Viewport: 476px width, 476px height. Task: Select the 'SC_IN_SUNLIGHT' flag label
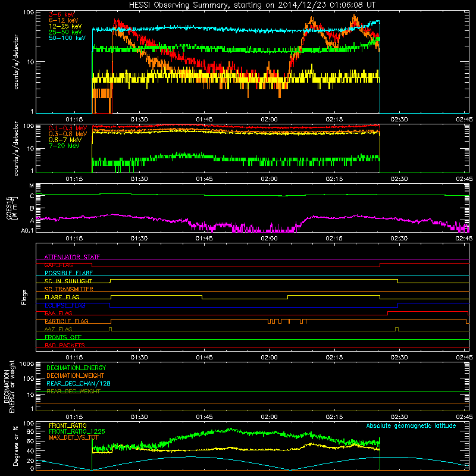pos(68,281)
